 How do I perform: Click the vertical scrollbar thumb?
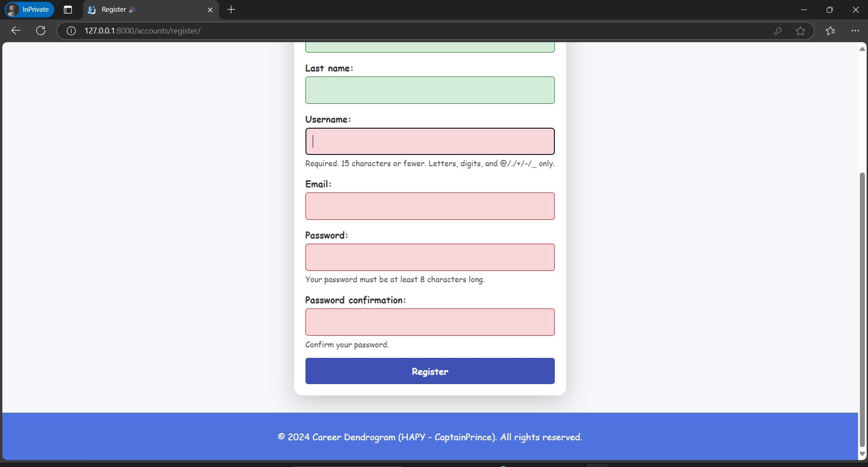click(862, 310)
